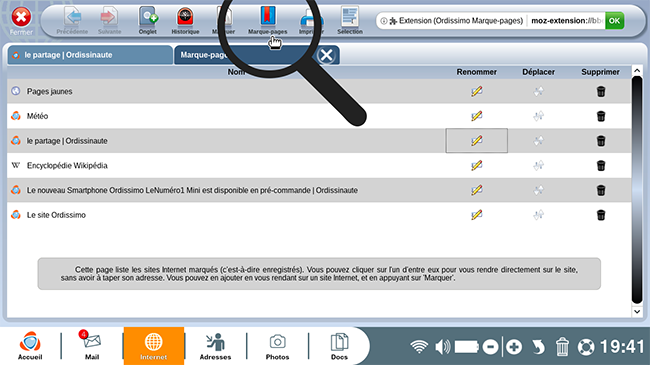Open the Le nouveau Smartphone Ordissimo bookmark
Viewport: 650px width, 365px height.
pos(192,190)
